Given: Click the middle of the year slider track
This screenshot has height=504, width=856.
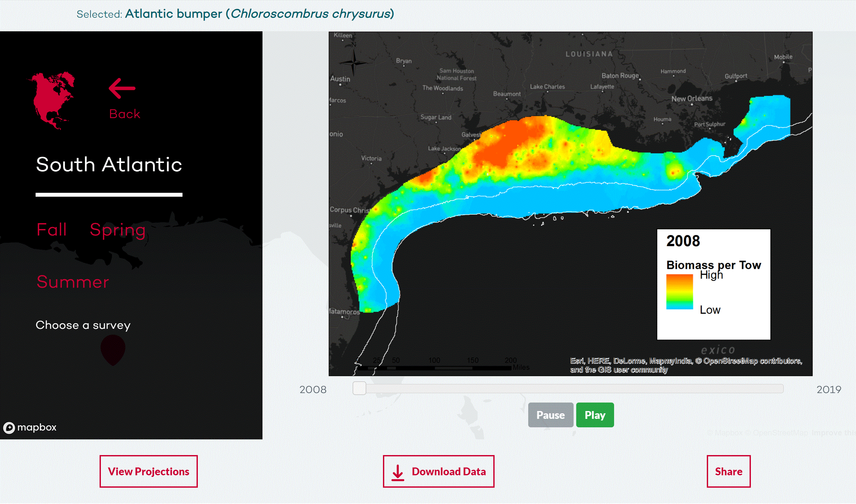Looking at the screenshot, I should (568, 389).
